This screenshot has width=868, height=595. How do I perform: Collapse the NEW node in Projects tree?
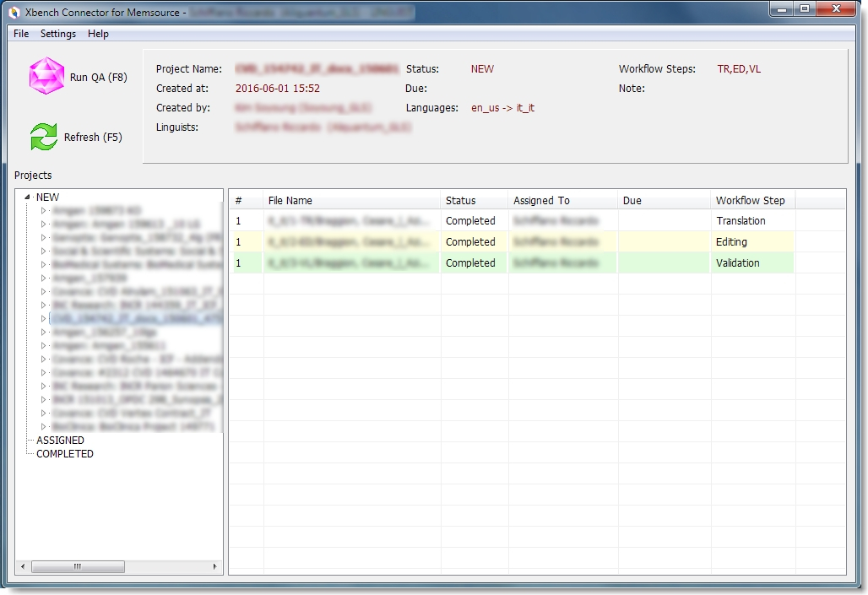(x=28, y=197)
